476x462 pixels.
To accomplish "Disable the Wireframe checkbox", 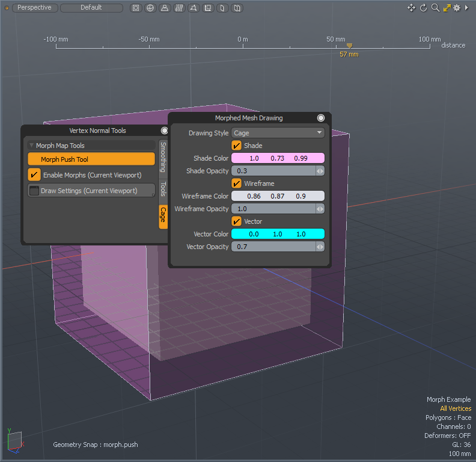I will click(x=237, y=183).
